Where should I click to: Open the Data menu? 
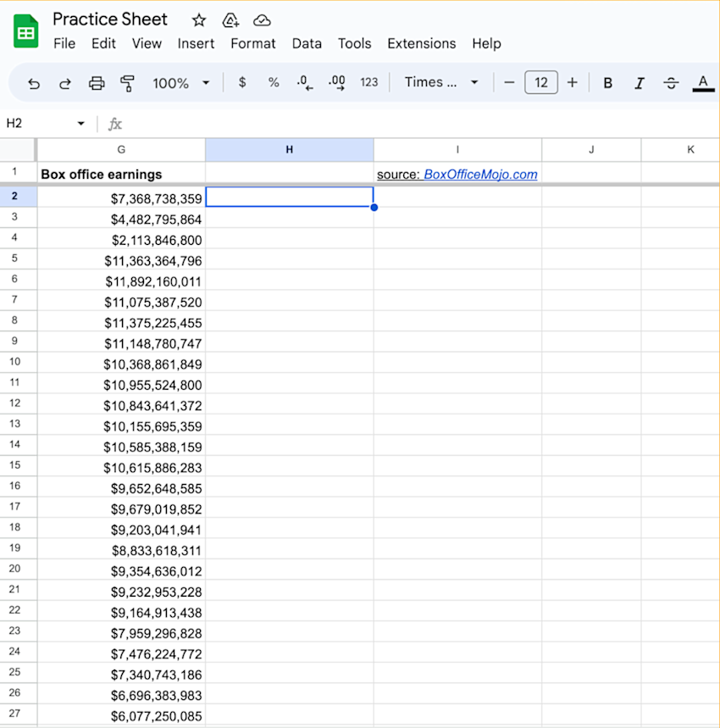[307, 43]
